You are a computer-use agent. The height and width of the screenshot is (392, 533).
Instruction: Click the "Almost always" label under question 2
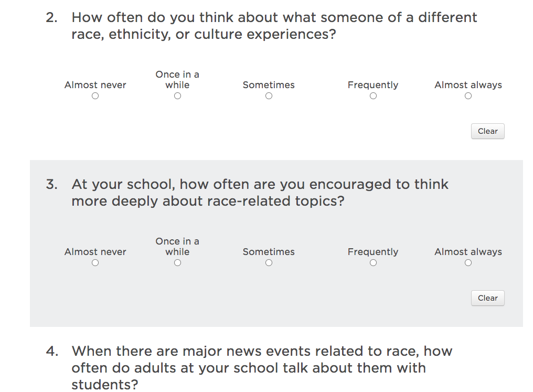pos(467,84)
